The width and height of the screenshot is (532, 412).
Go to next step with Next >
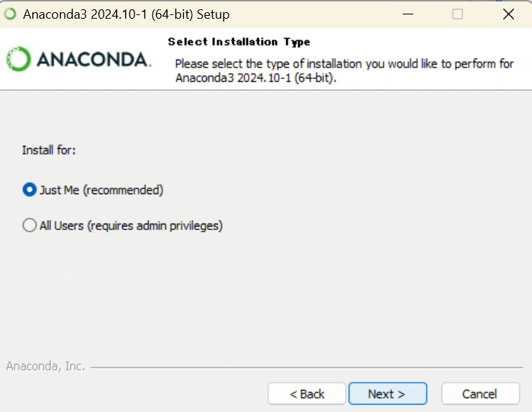[387, 394]
